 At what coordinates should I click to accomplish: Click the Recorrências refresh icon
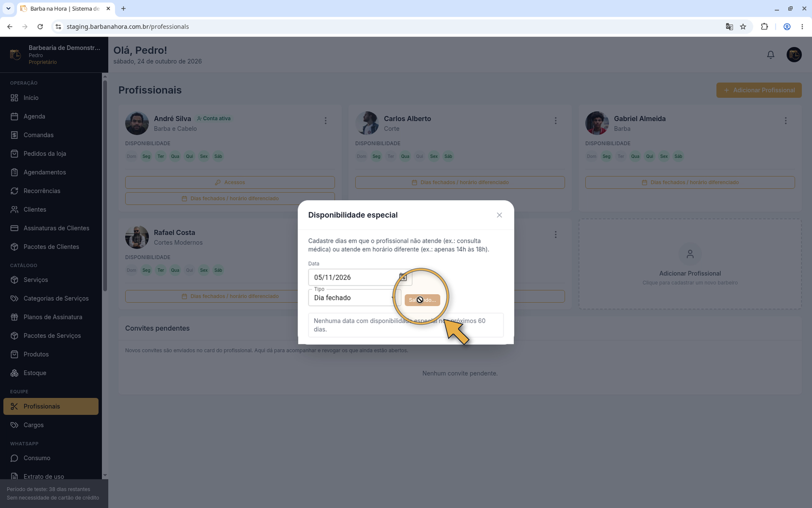click(14, 191)
